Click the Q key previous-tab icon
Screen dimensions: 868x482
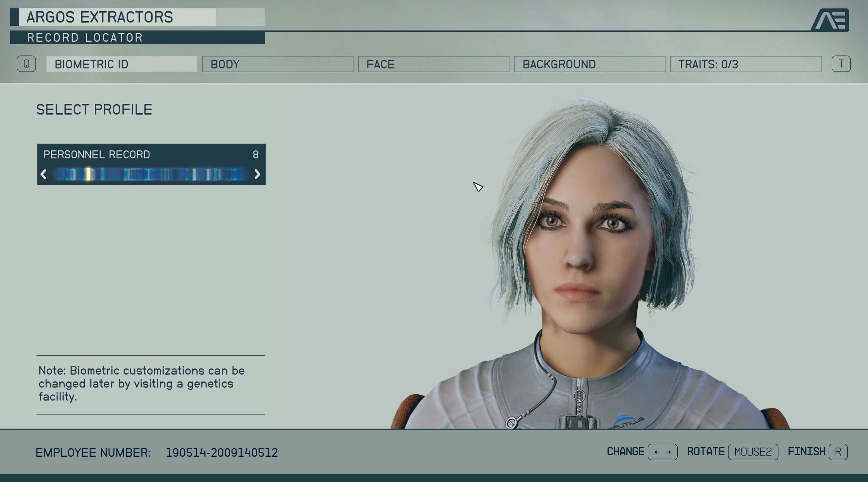[26, 64]
